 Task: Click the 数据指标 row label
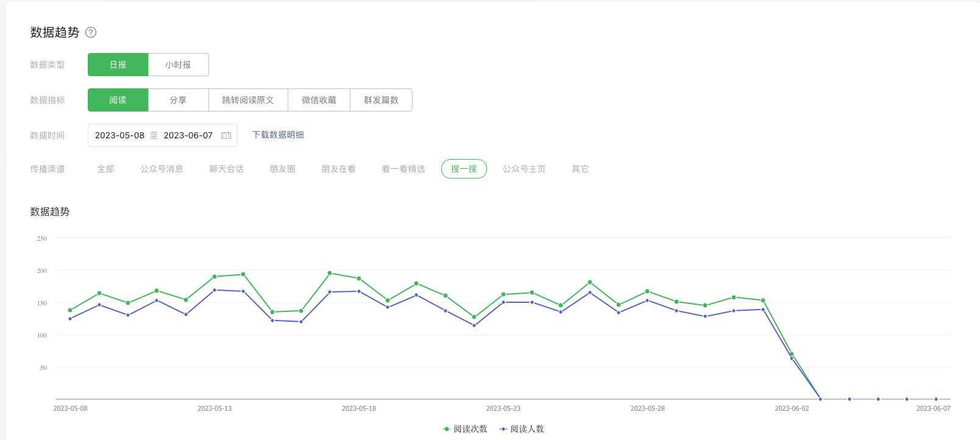click(48, 100)
